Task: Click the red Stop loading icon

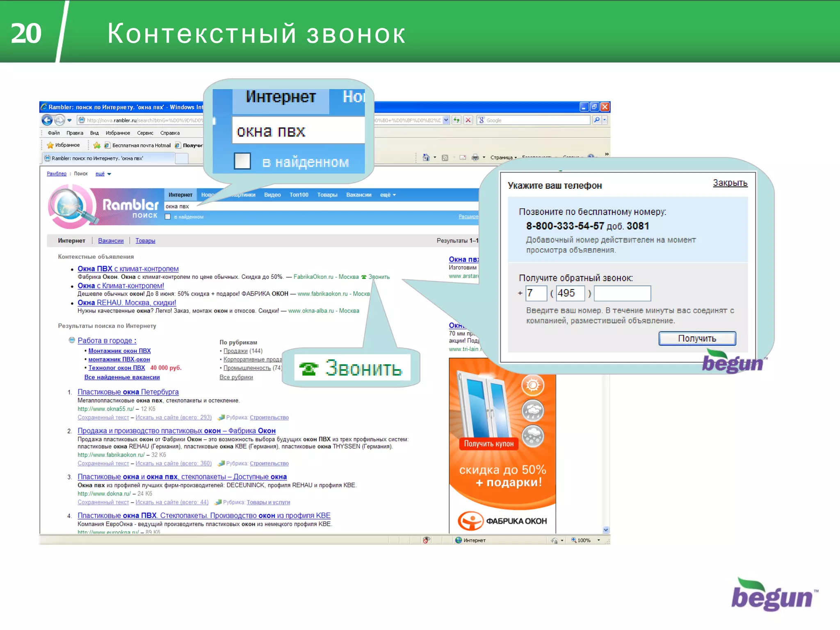Action: click(x=468, y=120)
